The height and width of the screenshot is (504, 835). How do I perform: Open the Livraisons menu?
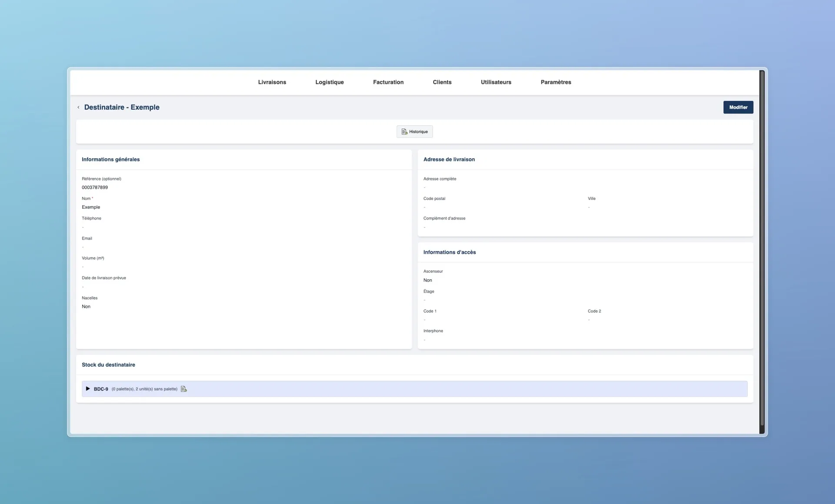click(x=272, y=82)
